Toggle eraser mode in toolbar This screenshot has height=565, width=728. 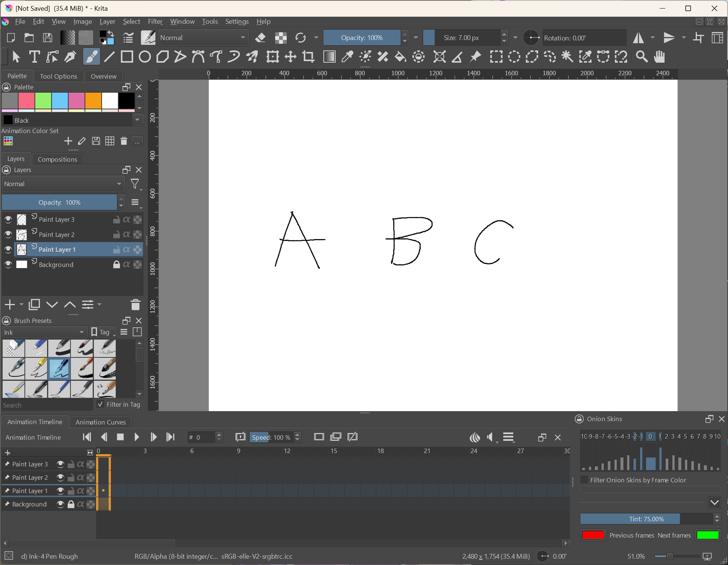(261, 37)
